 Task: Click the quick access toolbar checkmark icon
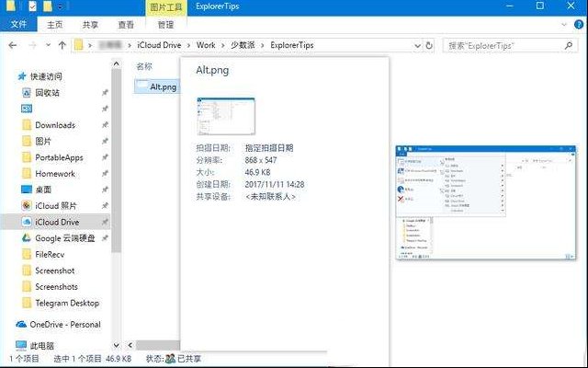point(33,6)
